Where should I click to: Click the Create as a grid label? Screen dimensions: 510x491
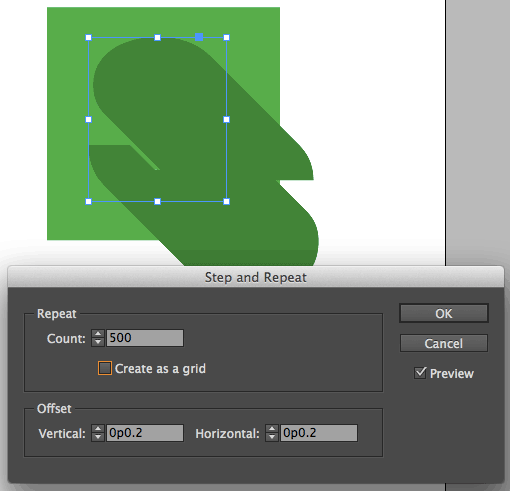pyautogui.click(x=160, y=369)
